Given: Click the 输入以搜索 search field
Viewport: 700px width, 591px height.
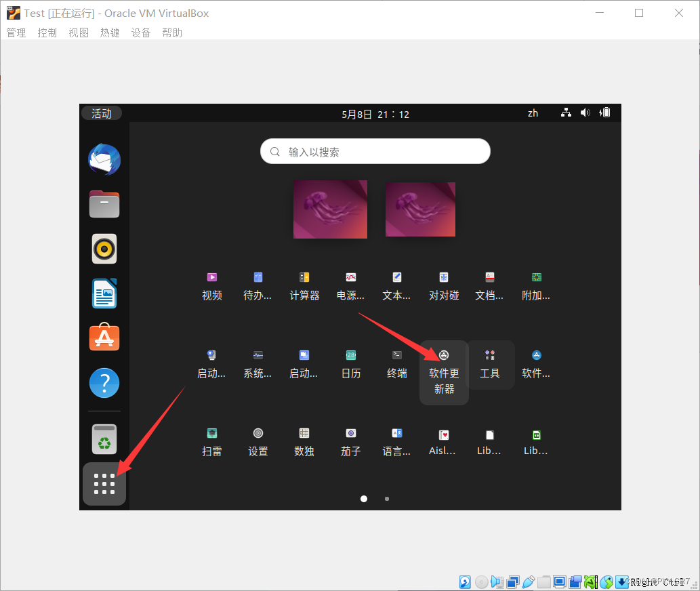Looking at the screenshot, I should 375,151.
